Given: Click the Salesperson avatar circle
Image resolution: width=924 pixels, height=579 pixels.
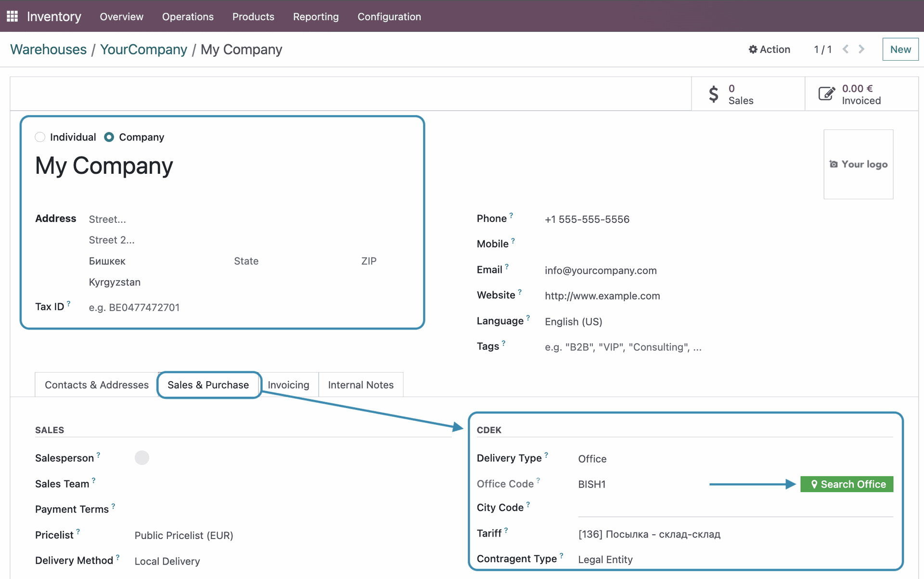Looking at the screenshot, I should (142, 458).
